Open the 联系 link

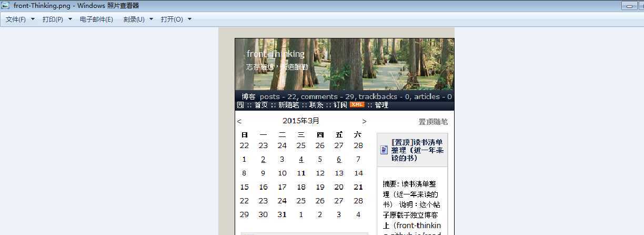pyautogui.click(x=316, y=105)
